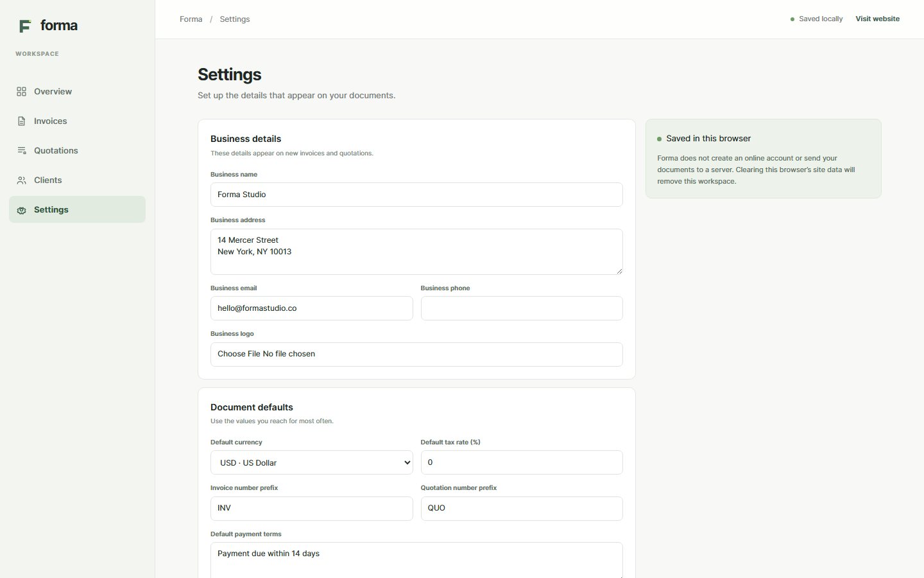Click the Forma logo icon
924x578 pixels.
25,26
